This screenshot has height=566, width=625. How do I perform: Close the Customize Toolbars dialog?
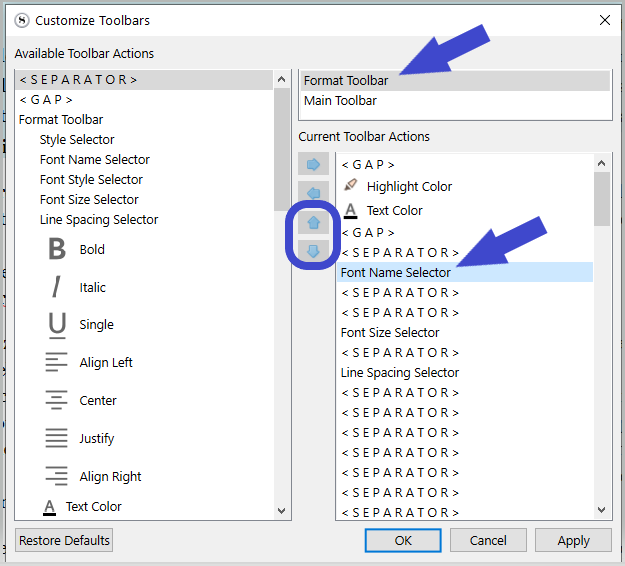click(x=605, y=20)
